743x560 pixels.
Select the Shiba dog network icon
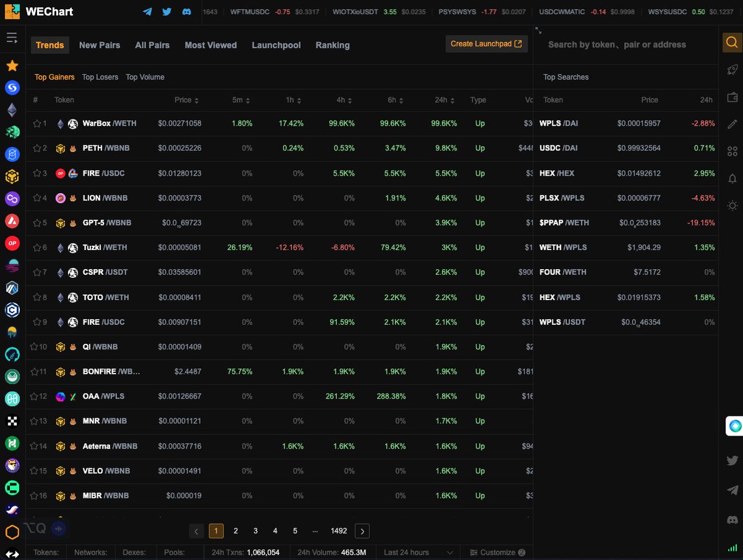(x=12, y=465)
